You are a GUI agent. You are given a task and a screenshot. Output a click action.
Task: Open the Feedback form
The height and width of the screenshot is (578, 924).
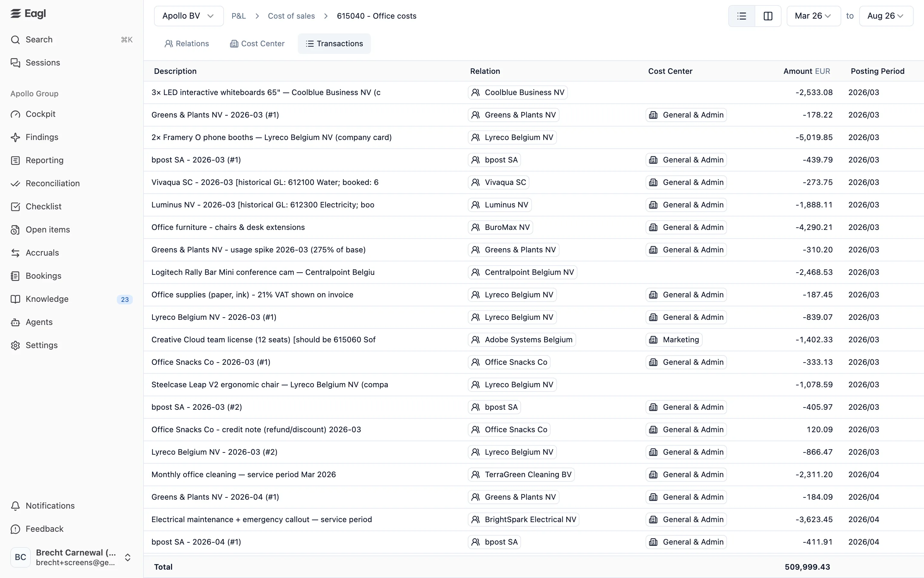pos(72,529)
